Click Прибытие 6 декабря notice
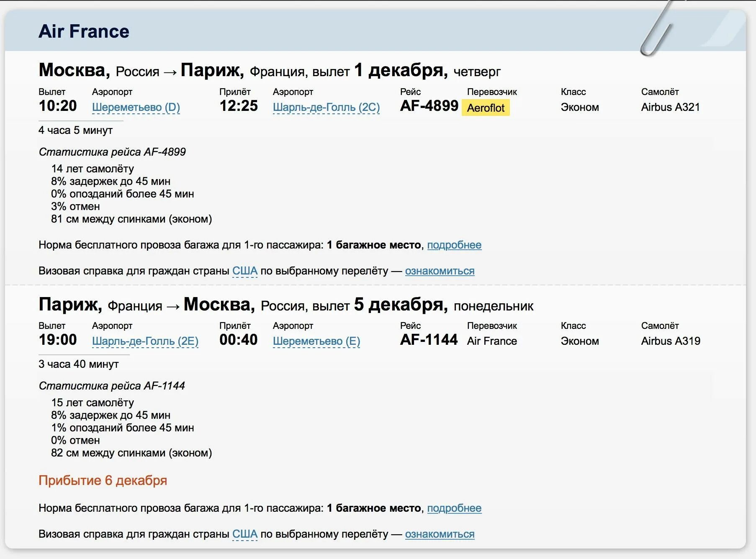 coord(103,481)
